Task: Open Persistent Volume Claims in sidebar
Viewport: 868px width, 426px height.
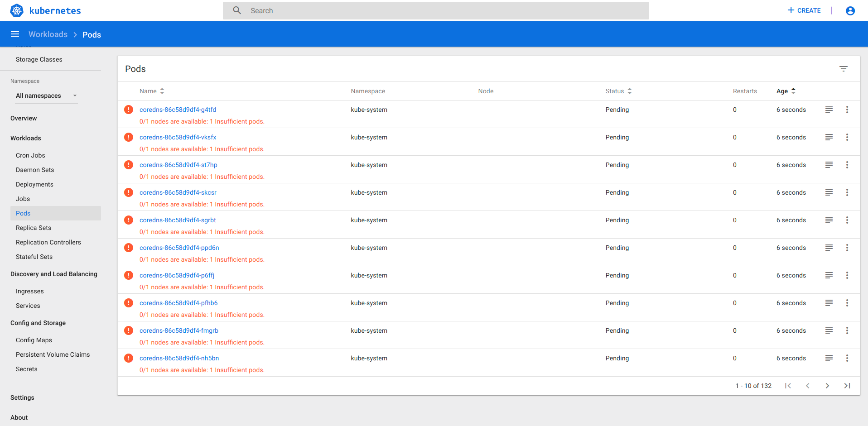Action: (53, 354)
